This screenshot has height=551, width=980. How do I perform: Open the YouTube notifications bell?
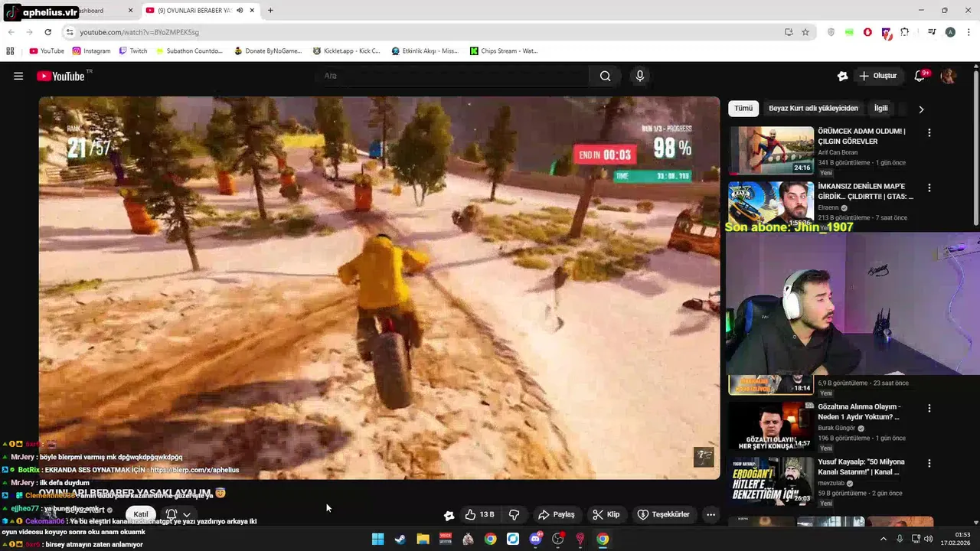(920, 76)
